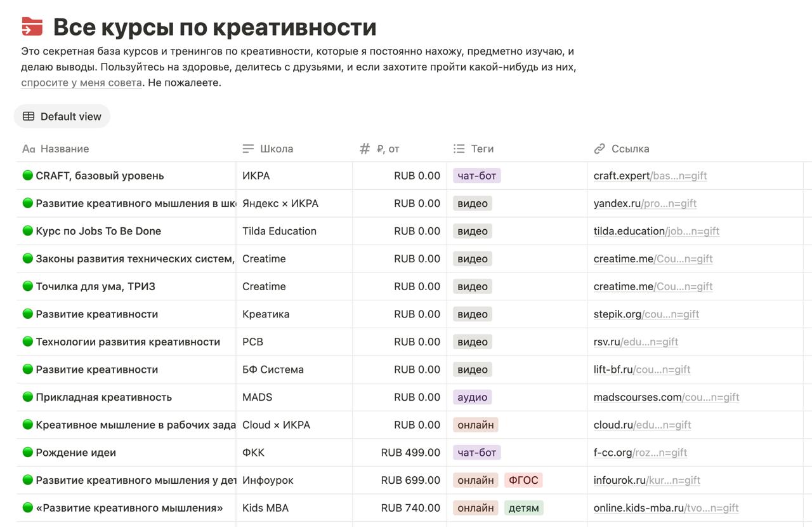This screenshot has width=812, height=527.
Task: Select the Креатика school cell
Action: pyautogui.click(x=294, y=314)
